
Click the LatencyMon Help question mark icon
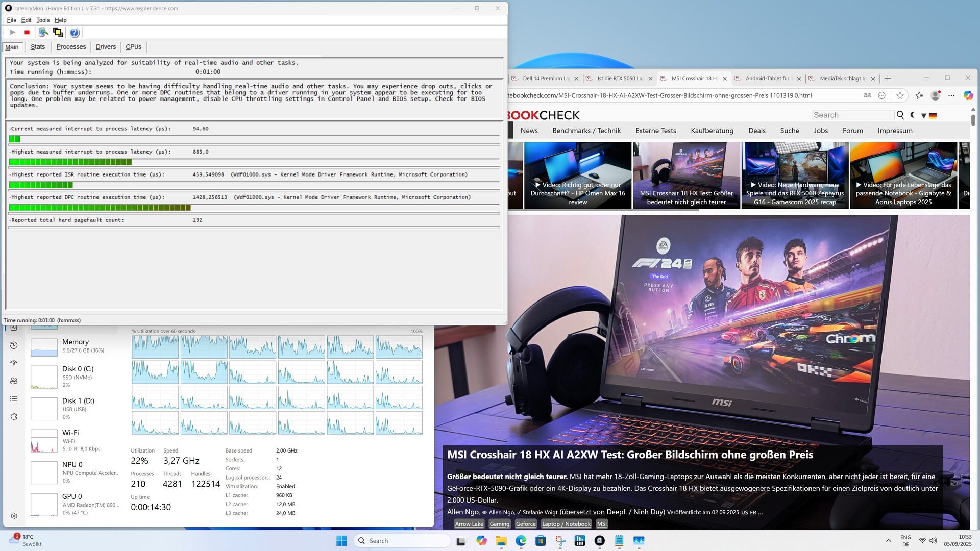(75, 33)
